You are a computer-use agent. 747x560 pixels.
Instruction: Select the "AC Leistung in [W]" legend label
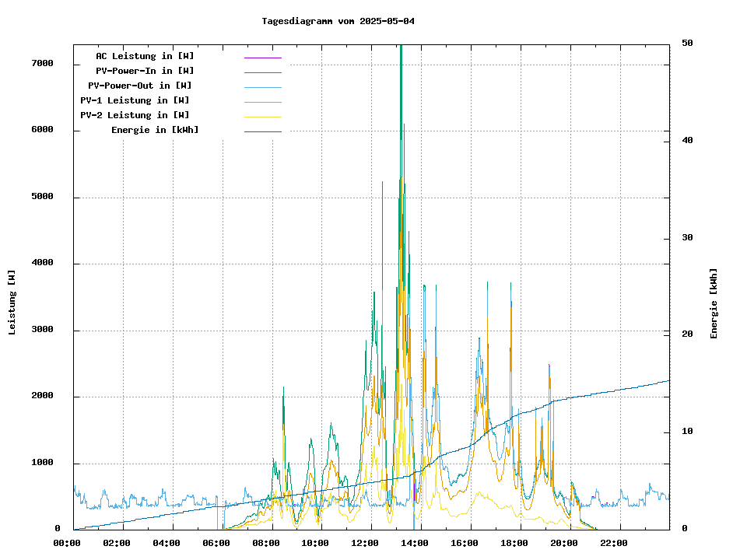[x=145, y=56]
